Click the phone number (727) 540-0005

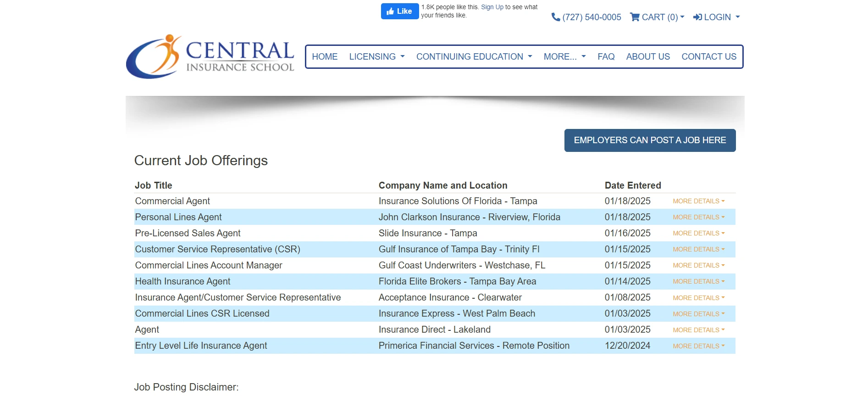(592, 17)
